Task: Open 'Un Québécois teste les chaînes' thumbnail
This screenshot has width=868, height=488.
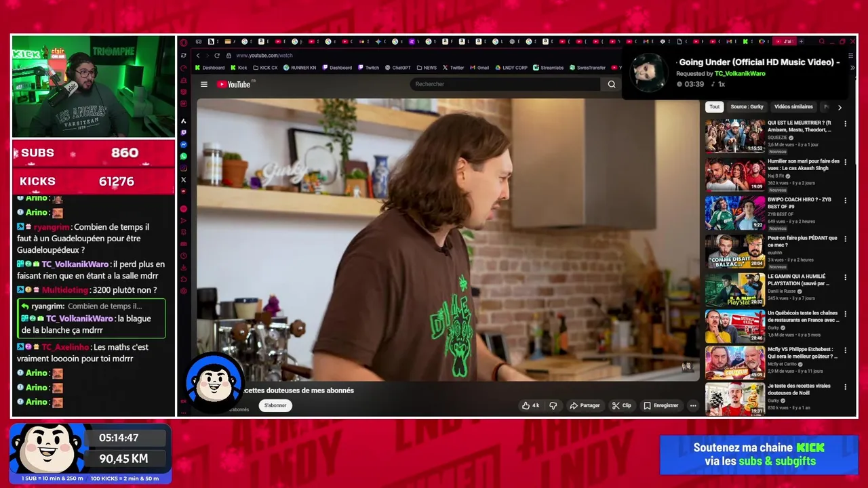Action: point(734,327)
